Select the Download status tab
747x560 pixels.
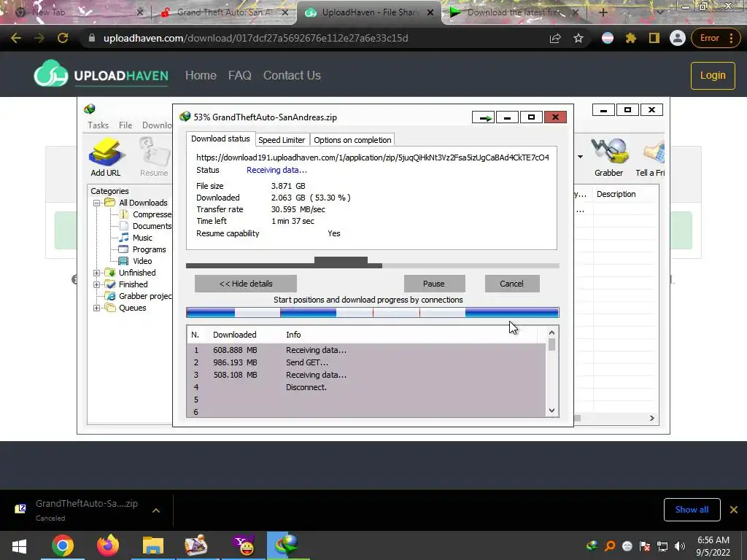(220, 139)
